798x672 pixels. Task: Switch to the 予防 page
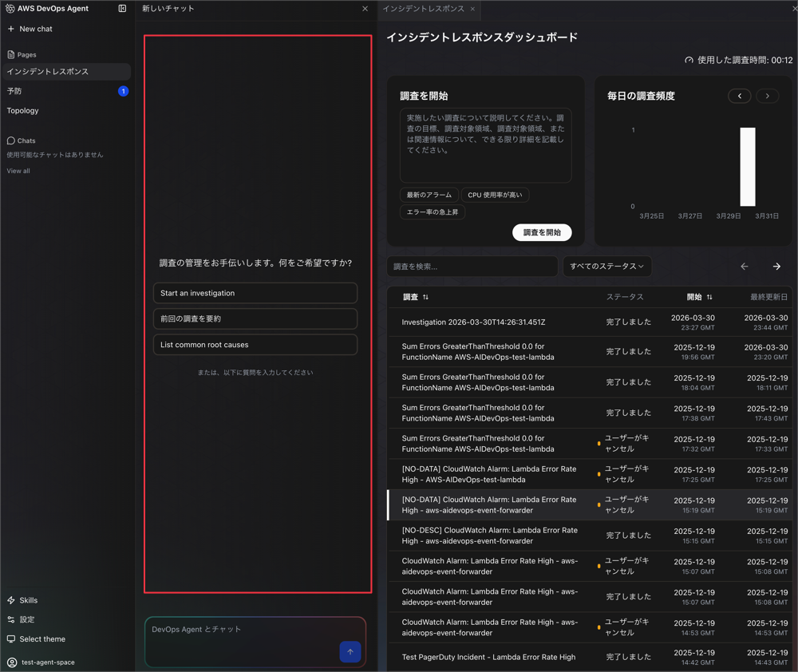(x=14, y=91)
